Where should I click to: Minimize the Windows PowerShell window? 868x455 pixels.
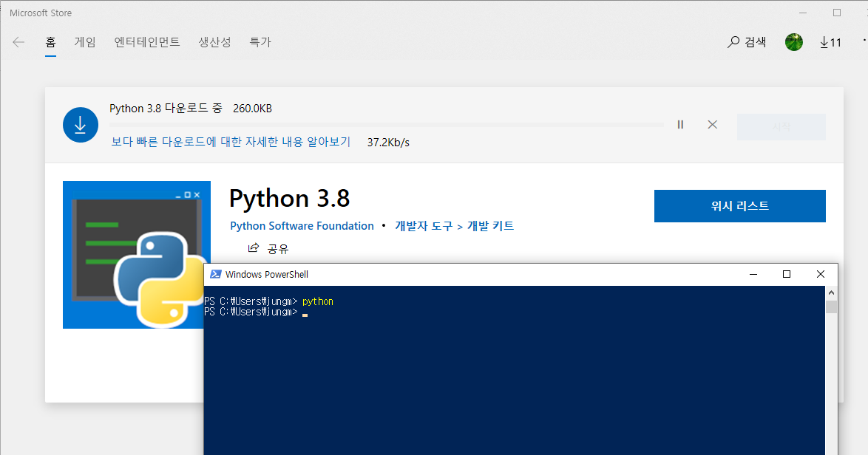point(753,274)
